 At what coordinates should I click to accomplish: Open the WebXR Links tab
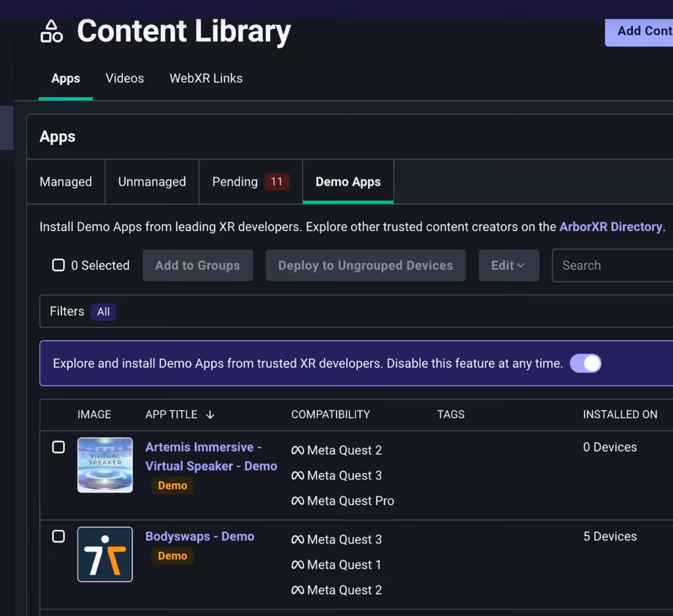pyautogui.click(x=206, y=79)
